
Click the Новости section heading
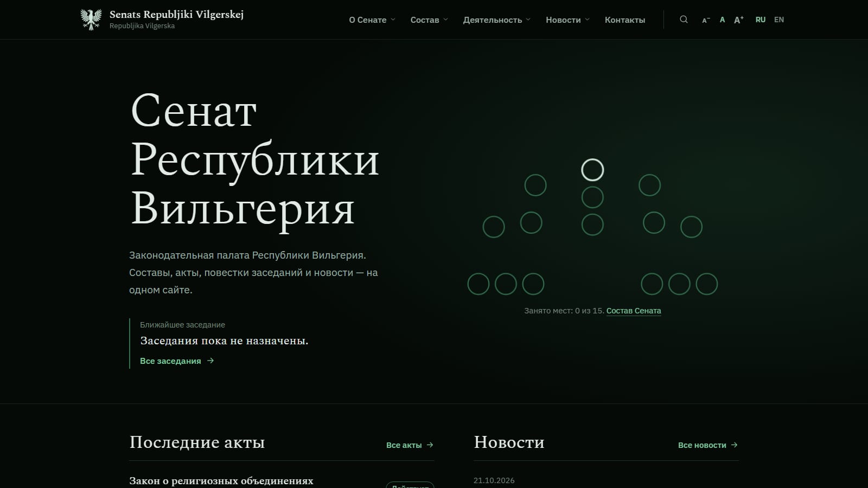[509, 442]
